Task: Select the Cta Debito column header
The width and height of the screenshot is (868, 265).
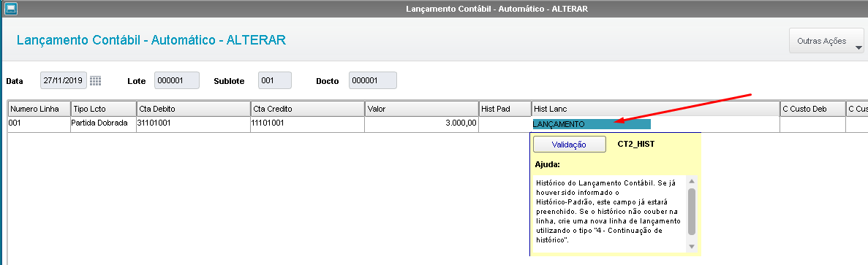Action: coord(193,109)
